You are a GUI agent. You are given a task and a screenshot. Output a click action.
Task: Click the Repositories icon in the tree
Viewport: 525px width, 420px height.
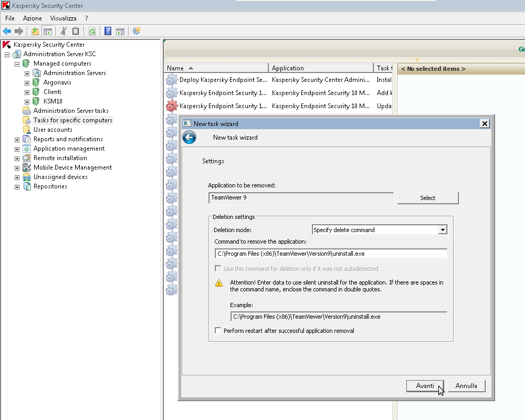click(x=27, y=186)
